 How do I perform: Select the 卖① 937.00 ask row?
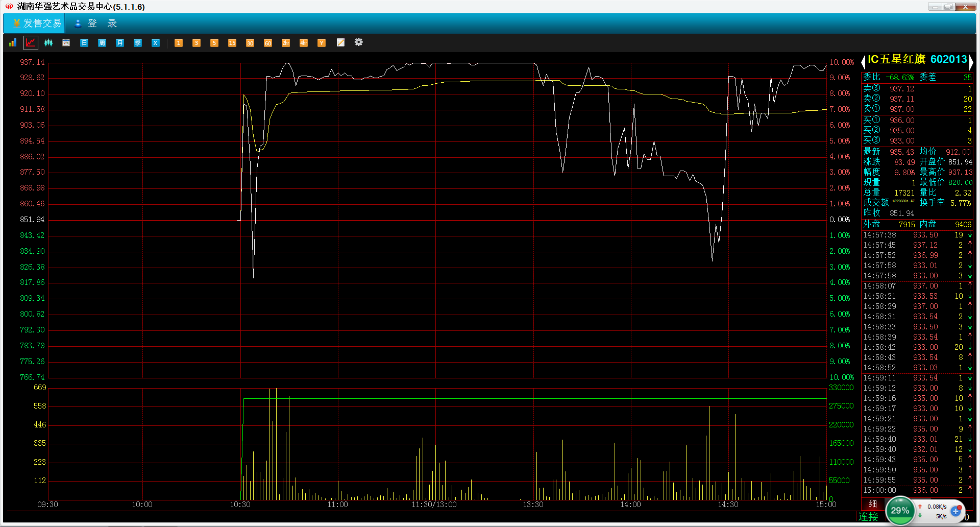click(917, 109)
